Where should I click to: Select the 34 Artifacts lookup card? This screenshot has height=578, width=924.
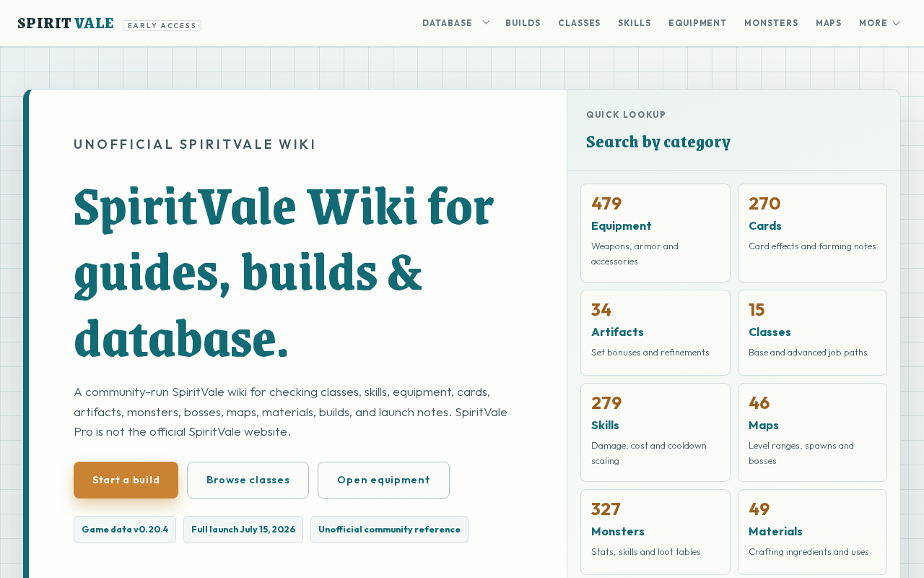655,332
